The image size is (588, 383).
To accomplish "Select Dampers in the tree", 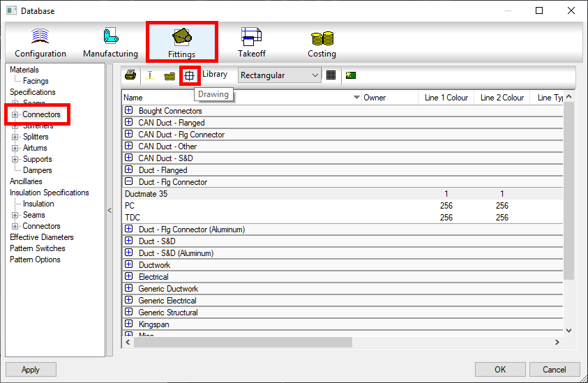I will [x=37, y=170].
